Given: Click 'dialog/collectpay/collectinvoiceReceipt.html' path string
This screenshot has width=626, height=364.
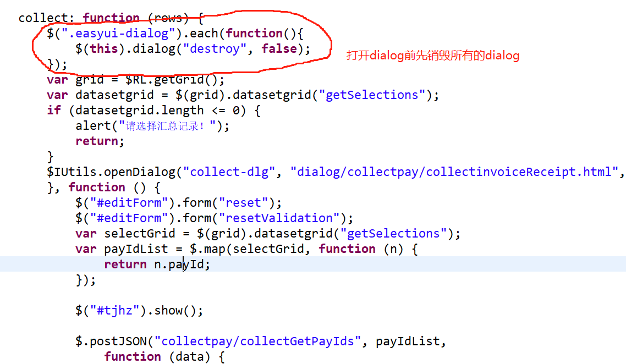Looking at the screenshot, I should click(x=454, y=172).
